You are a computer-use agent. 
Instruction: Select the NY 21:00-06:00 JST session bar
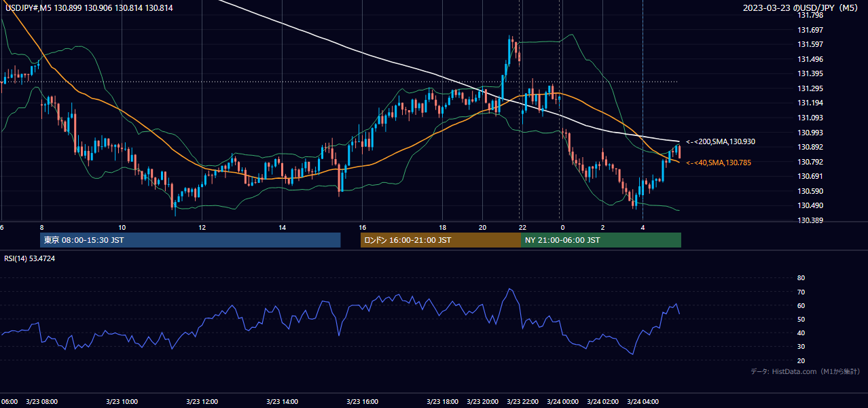click(x=601, y=240)
